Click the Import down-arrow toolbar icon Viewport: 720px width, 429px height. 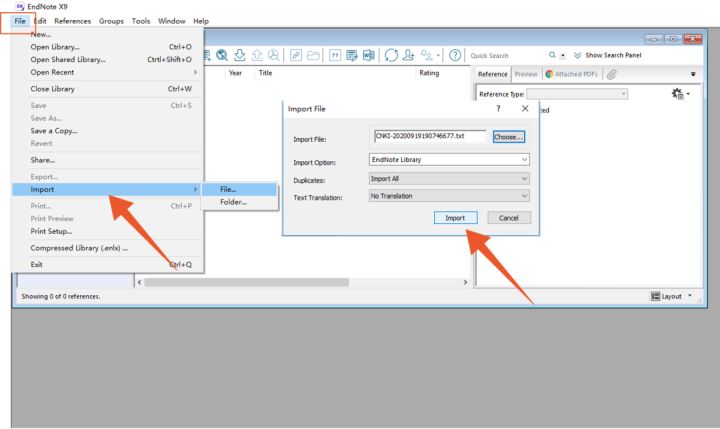point(239,55)
